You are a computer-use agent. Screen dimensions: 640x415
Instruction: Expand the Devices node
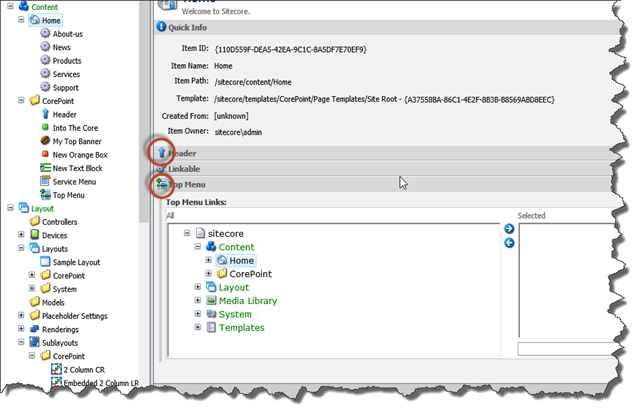pyautogui.click(x=21, y=235)
